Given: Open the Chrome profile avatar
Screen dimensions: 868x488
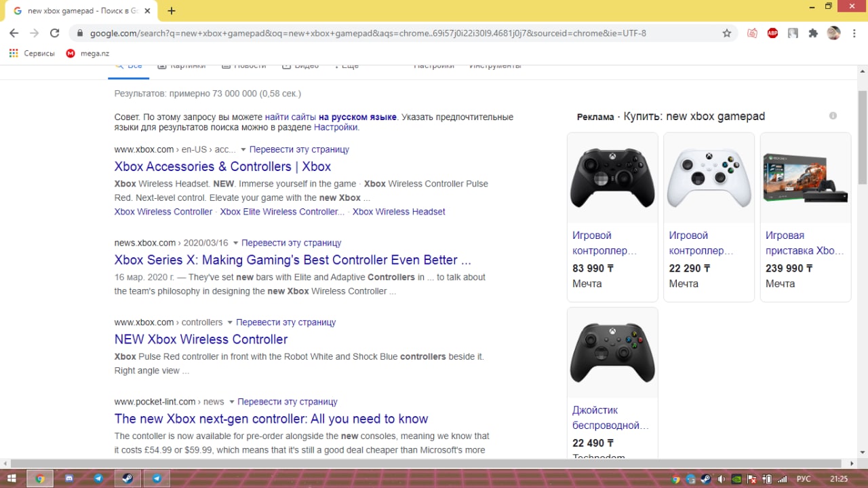Looking at the screenshot, I should (x=834, y=33).
